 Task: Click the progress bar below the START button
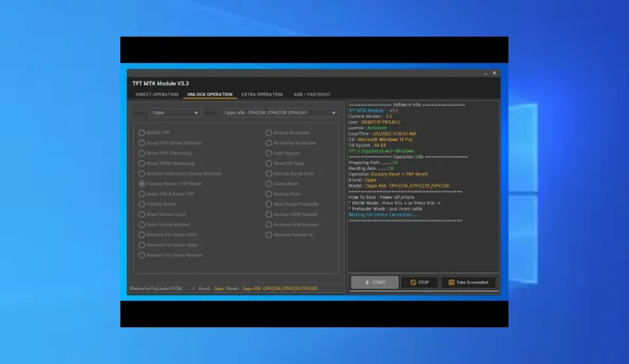[x=424, y=291]
